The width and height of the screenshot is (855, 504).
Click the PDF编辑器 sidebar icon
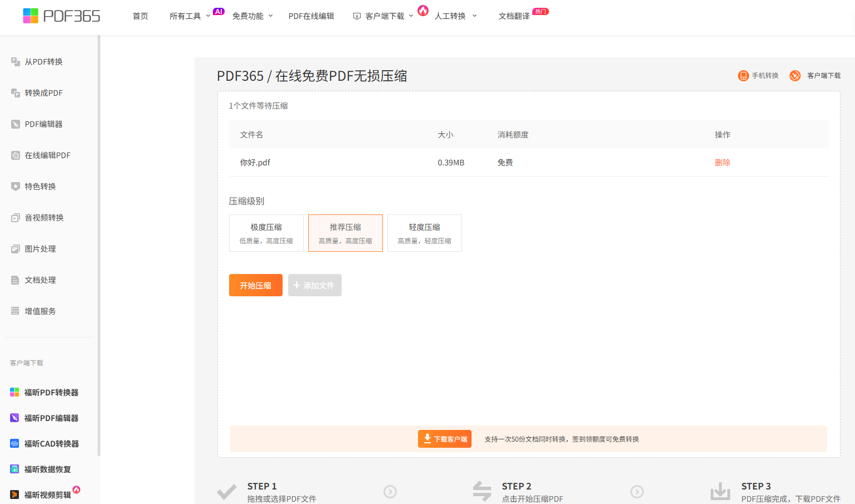coord(16,124)
